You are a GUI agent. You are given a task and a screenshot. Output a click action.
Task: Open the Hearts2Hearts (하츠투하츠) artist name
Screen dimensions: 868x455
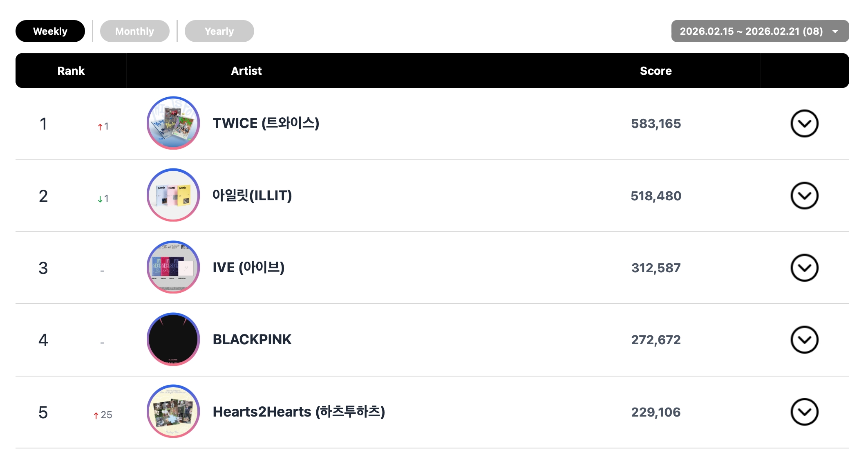click(299, 412)
